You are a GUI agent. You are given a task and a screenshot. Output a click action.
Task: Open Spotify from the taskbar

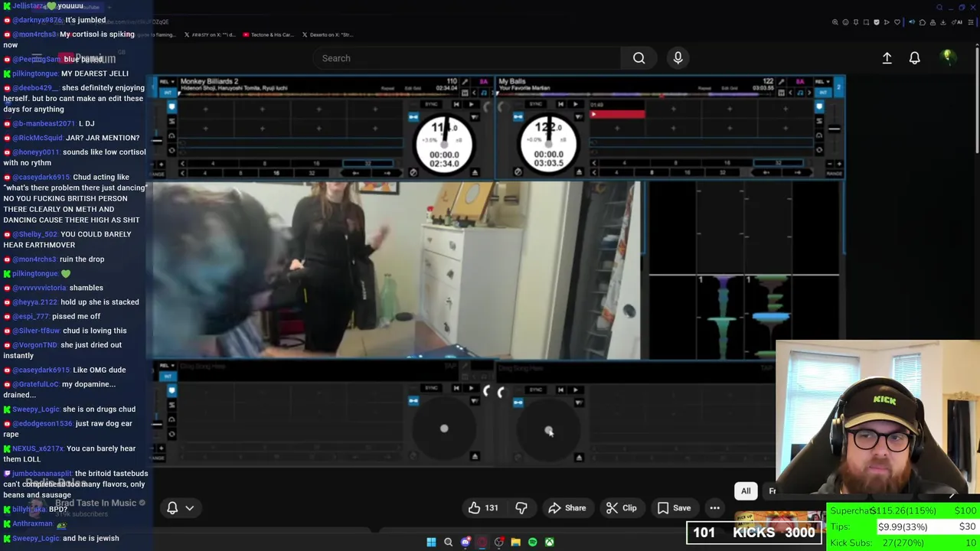pos(532,542)
